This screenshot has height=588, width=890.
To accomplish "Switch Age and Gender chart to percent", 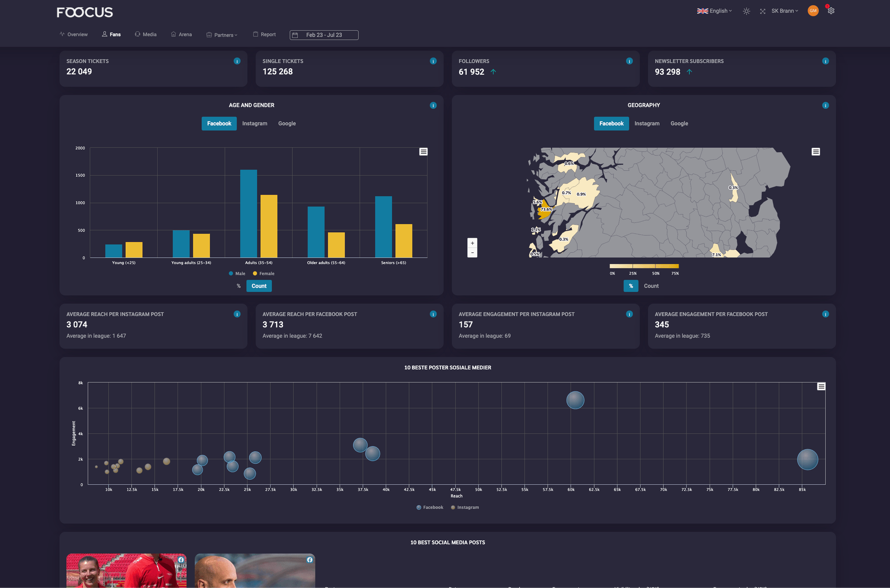I will 239,286.
